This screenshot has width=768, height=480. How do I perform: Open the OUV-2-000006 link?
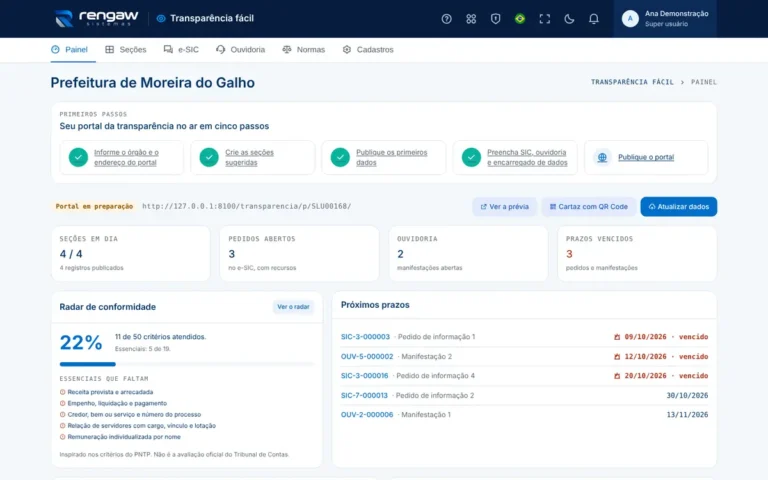click(367, 414)
